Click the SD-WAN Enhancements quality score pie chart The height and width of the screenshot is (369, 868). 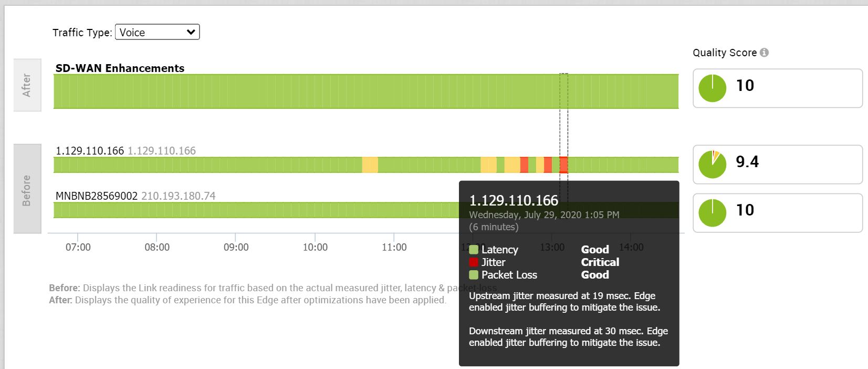click(712, 88)
